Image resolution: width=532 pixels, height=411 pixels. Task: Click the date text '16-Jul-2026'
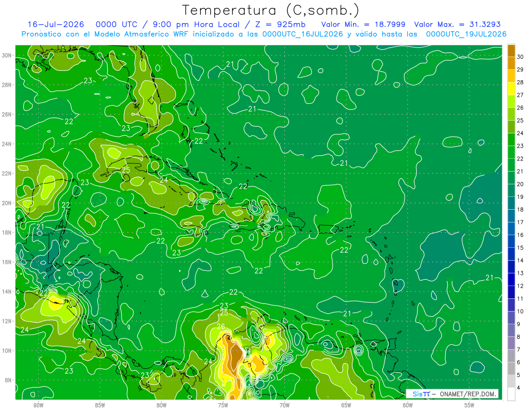[56, 24]
